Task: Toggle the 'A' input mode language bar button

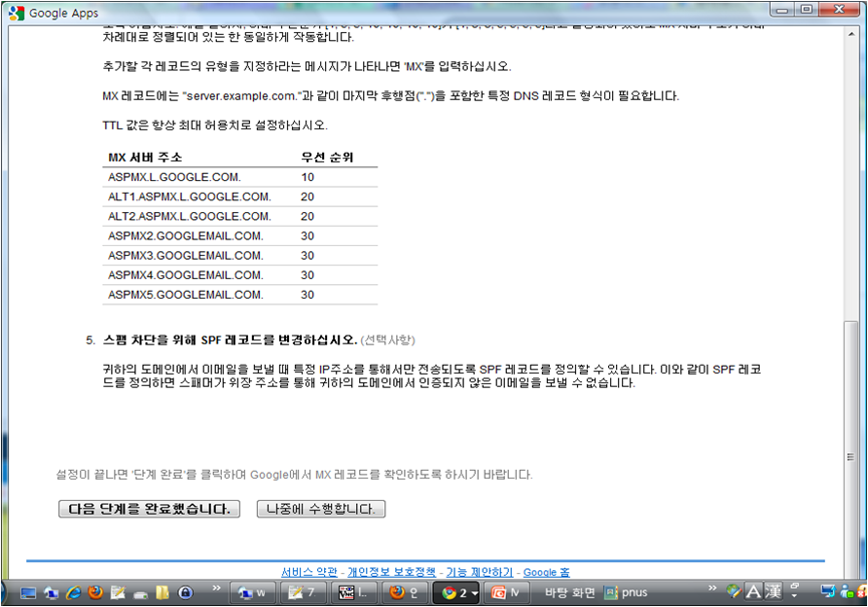Action: coord(753,592)
